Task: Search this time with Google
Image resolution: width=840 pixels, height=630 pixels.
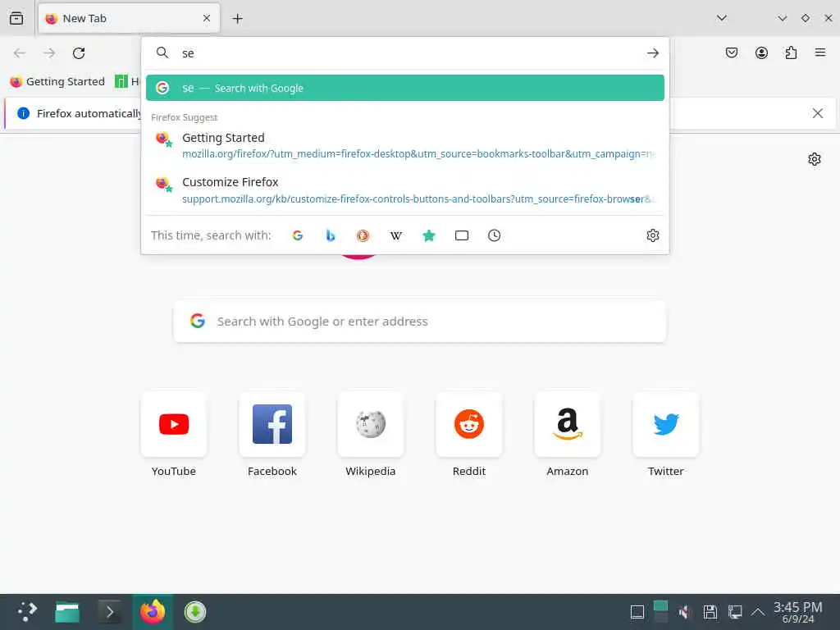Action: click(x=297, y=235)
